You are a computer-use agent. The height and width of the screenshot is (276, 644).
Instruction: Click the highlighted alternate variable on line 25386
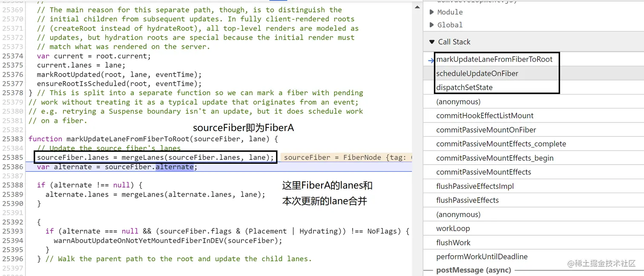coord(174,167)
